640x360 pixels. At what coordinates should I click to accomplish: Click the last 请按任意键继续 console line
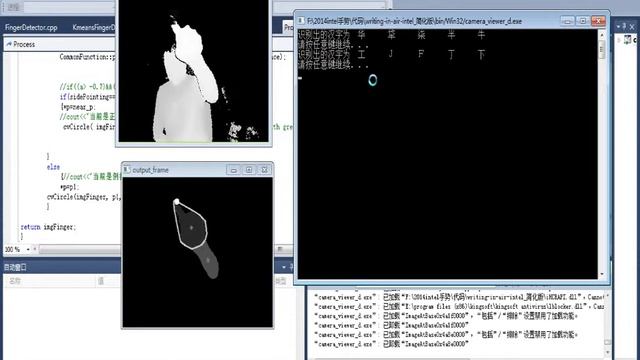[x=333, y=64]
